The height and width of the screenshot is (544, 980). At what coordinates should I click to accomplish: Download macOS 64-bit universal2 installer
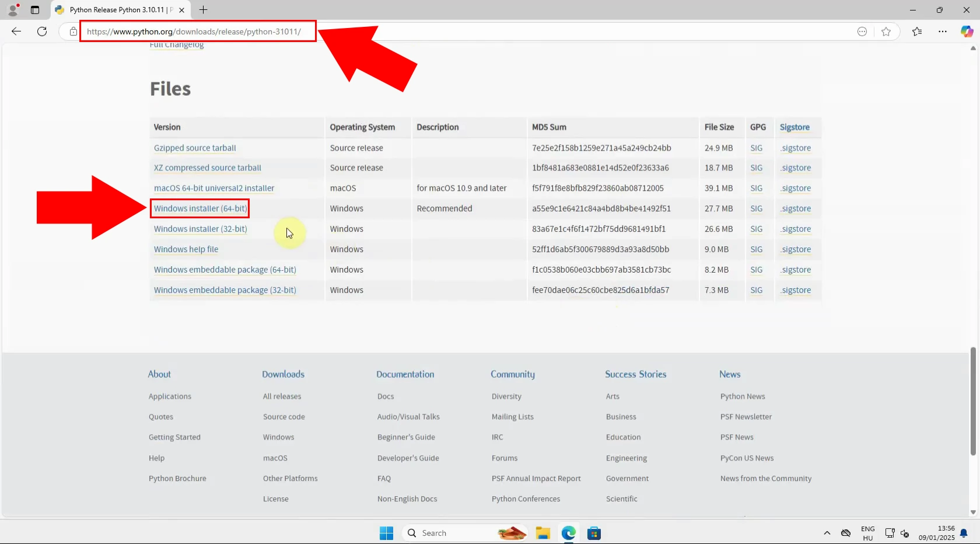tap(214, 189)
